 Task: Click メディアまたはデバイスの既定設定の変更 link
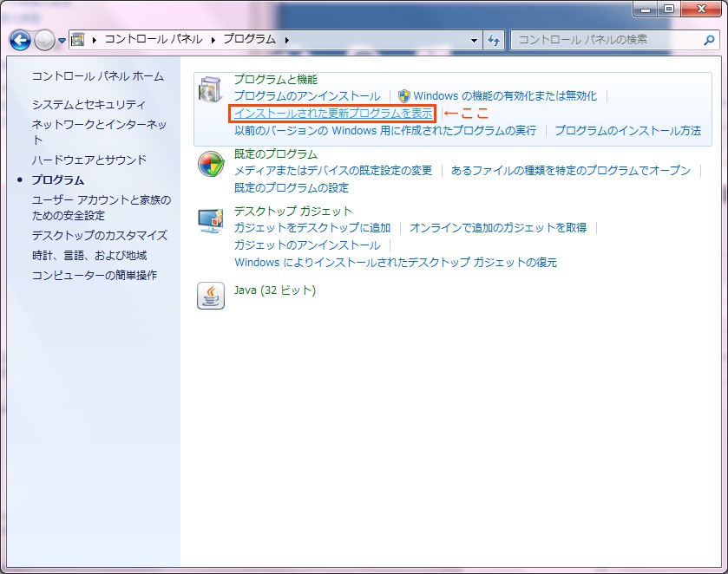coord(333,171)
